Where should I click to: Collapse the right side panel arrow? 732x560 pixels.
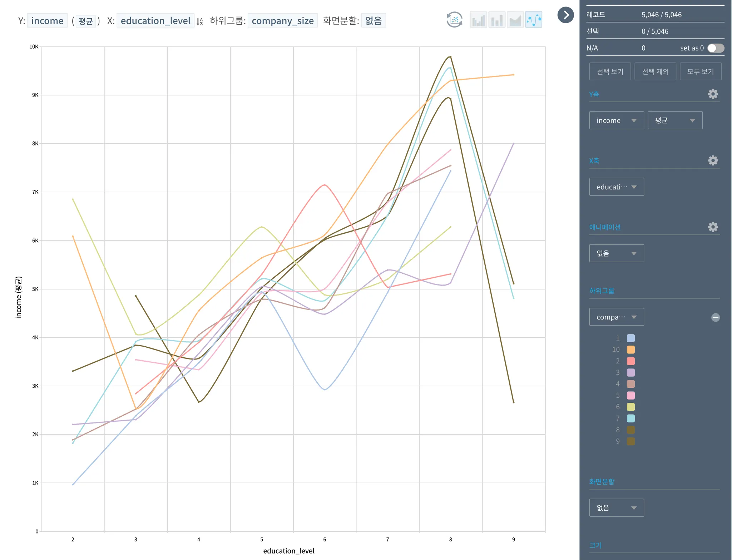point(565,15)
